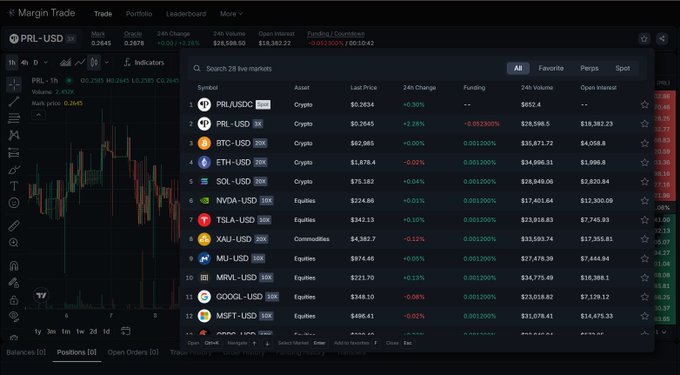Click the Oracle price label
680x375 pixels.
pyautogui.click(x=133, y=34)
